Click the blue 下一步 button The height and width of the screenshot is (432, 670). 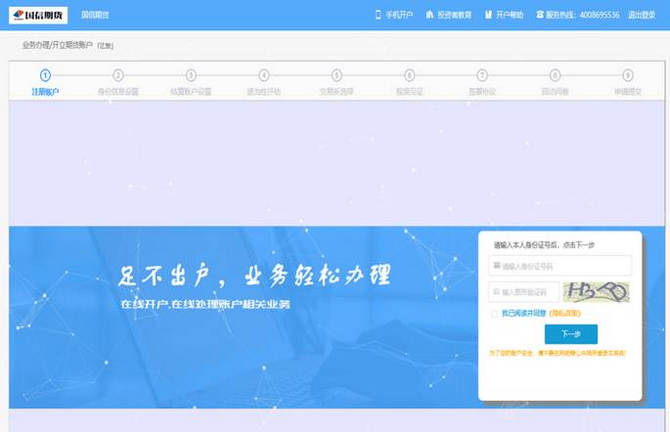click(570, 335)
